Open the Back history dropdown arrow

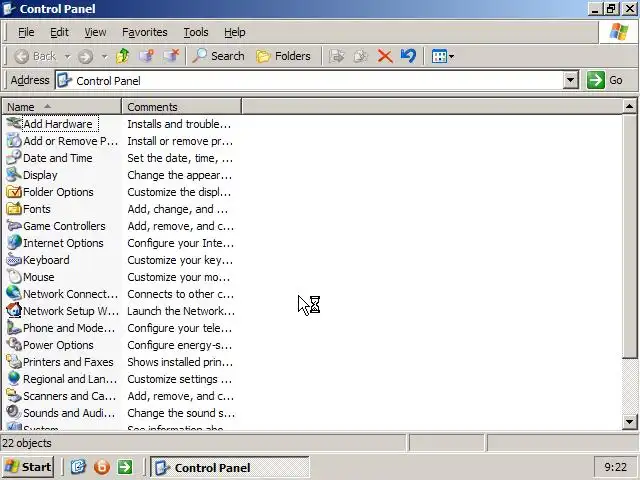pos(67,56)
